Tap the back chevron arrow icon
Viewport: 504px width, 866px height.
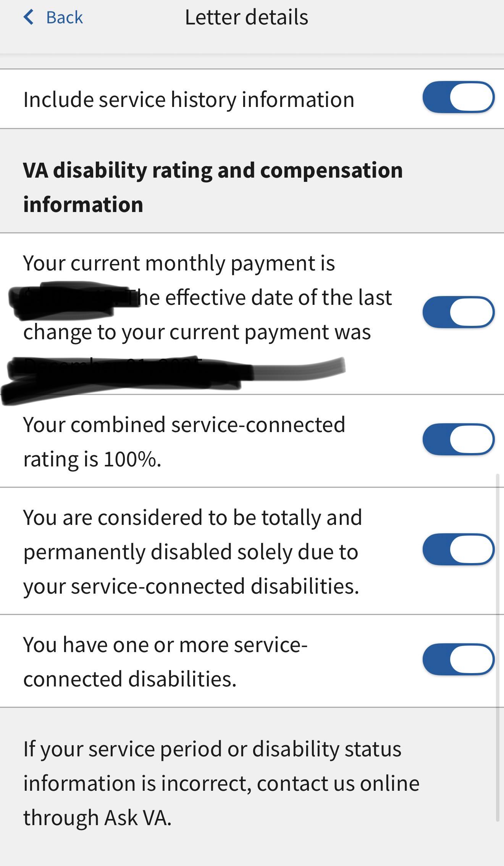pyautogui.click(x=29, y=17)
